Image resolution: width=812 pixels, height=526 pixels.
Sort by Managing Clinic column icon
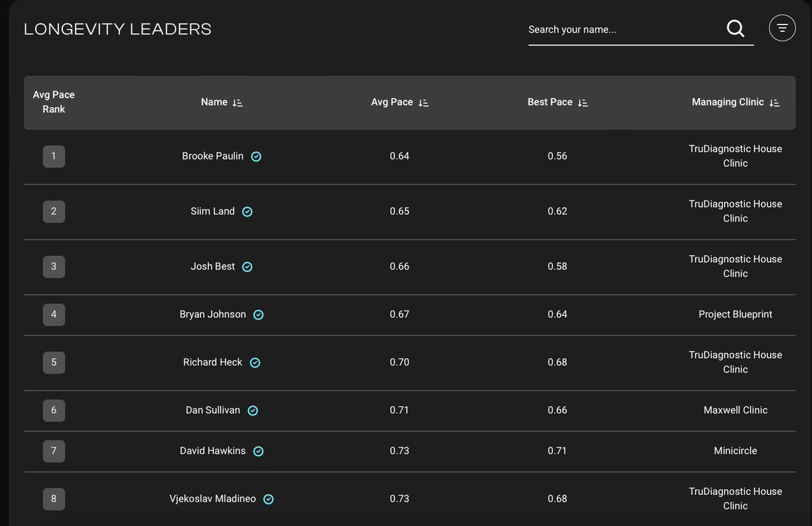[775, 103]
